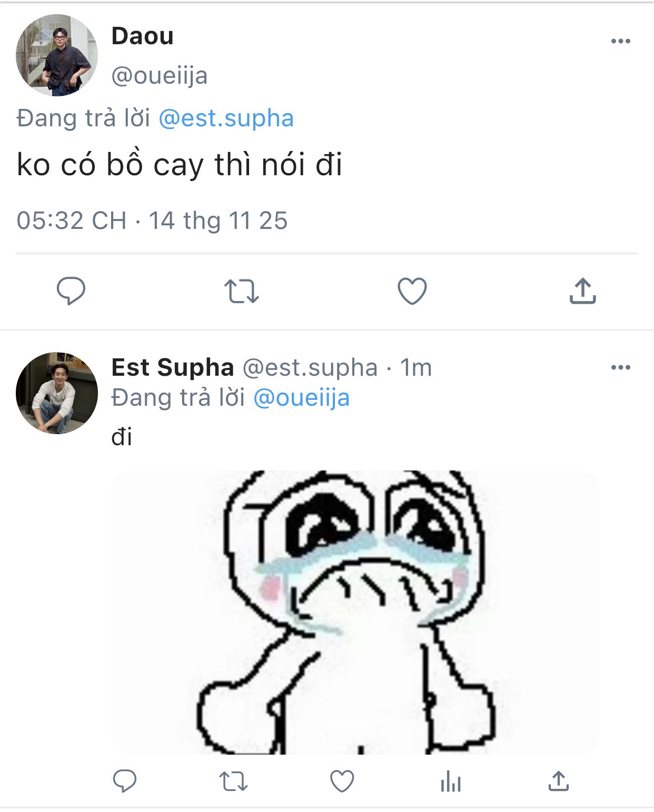Screen dimensions: 654x812
Task: Open the @est.supha mention link in Daou's tweet
Action: [226, 118]
